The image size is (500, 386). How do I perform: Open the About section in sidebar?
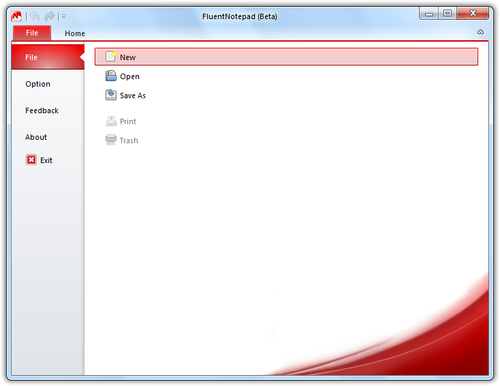[x=36, y=137]
